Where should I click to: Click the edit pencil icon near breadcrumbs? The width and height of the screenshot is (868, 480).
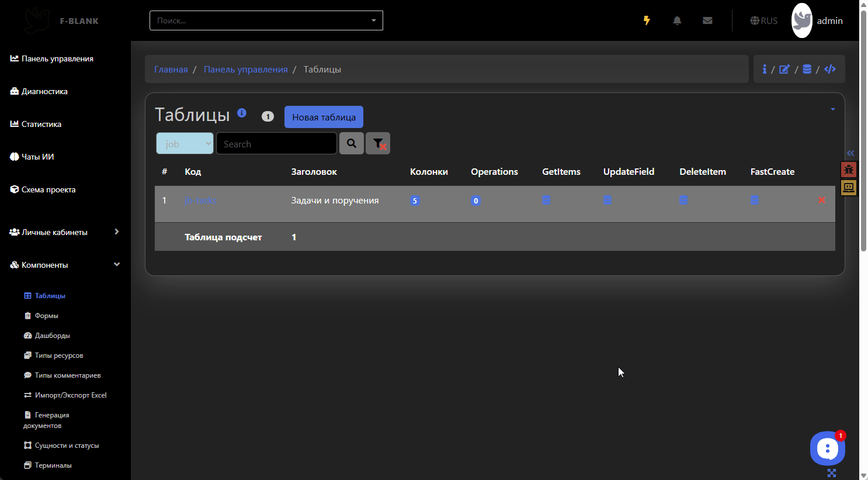(784, 69)
